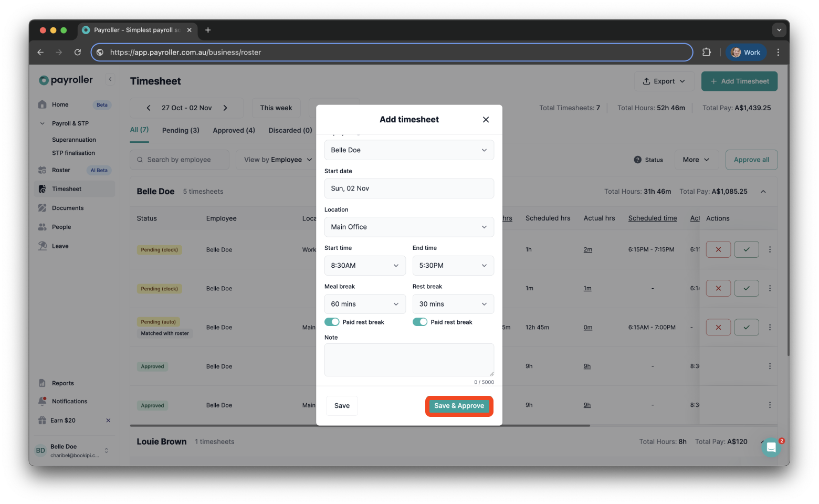Click the Save & Approve button

coord(458,405)
